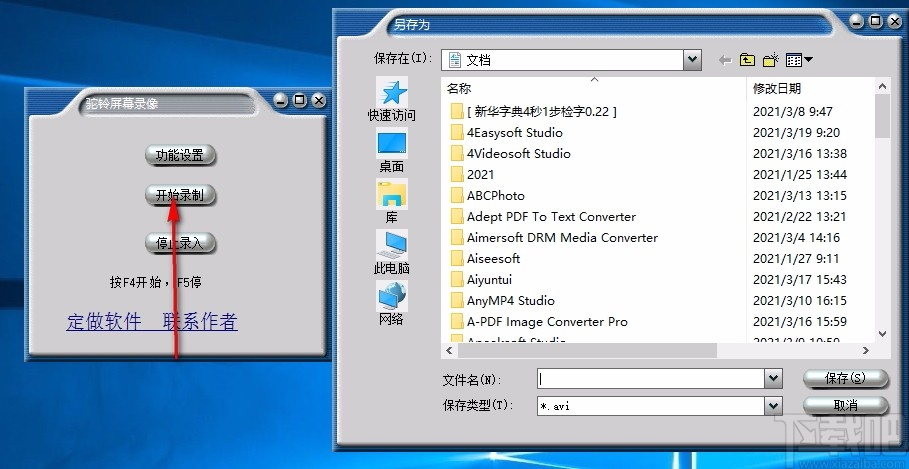909x469 pixels.
Task: Select 桌面 in the places sidebar
Action: [x=391, y=151]
